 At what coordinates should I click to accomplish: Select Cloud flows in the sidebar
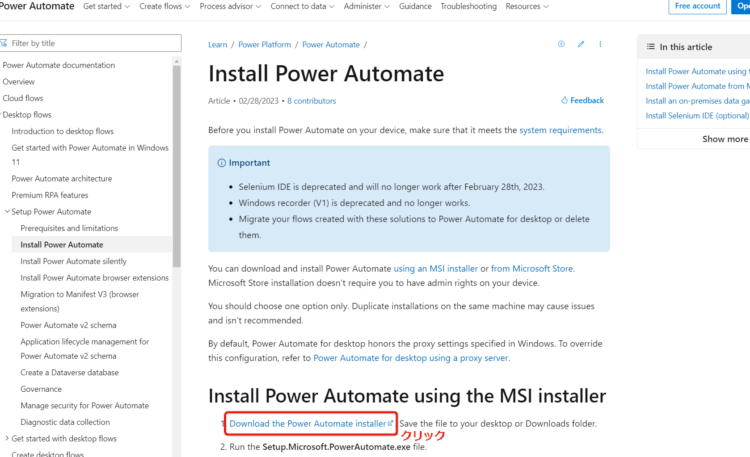pyautogui.click(x=23, y=98)
